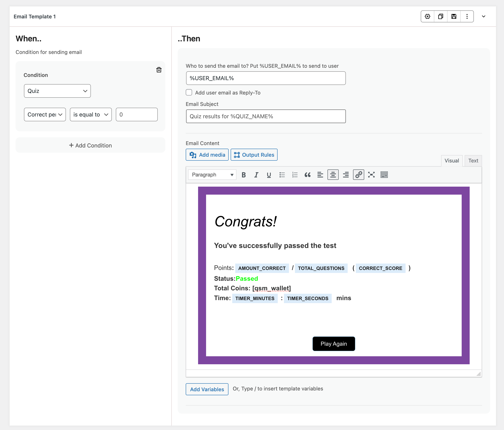Focus the condition value field showing 0
The width and height of the screenshot is (504, 430).
point(137,114)
